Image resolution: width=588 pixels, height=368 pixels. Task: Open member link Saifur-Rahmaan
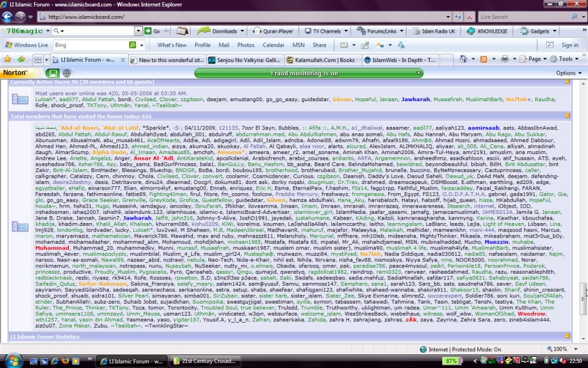[x=102, y=284]
